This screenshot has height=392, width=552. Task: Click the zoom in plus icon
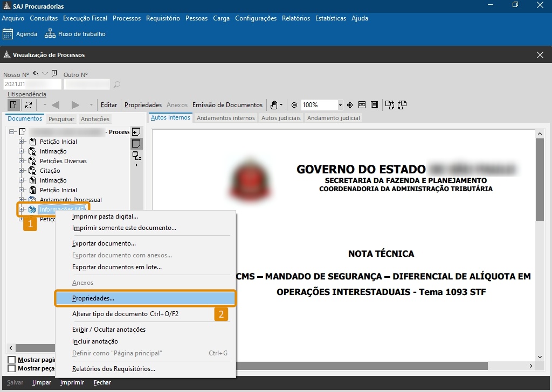pyautogui.click(x=350, y=105)
